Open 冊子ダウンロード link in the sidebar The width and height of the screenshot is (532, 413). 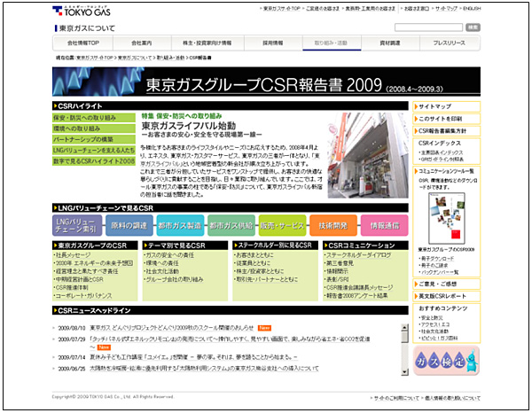(437, 259)
